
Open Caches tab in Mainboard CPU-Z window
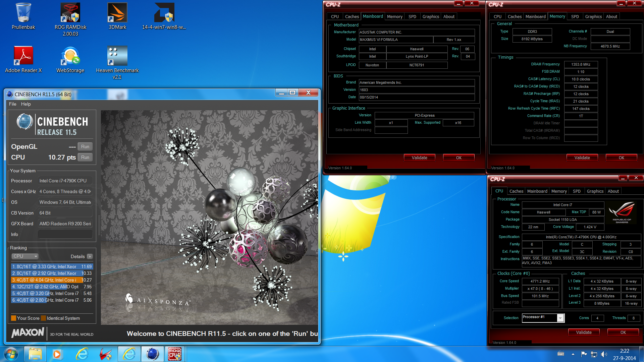coord(352,16)
